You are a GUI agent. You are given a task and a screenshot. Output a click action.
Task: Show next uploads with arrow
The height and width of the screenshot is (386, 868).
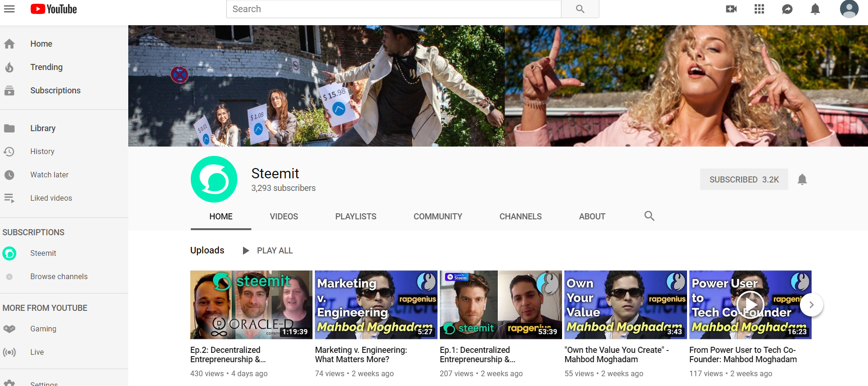(812, 305)
